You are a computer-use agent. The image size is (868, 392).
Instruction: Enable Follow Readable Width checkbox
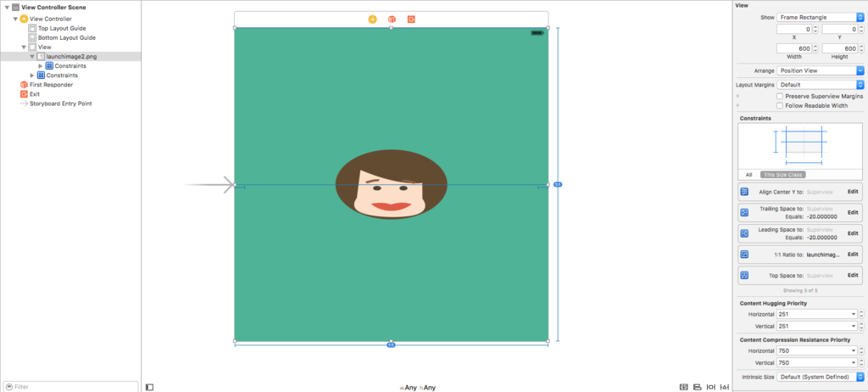[x=780, y=105]
